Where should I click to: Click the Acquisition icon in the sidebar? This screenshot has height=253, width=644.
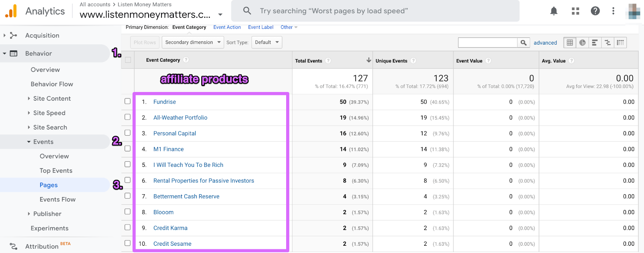pos(13,35)
